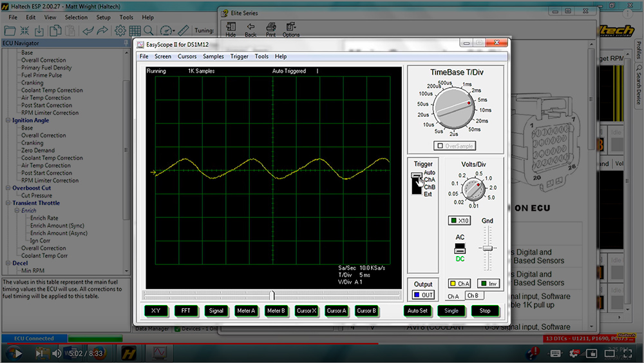This screenshot has width=644, height=363.
Task: Skip to next video
Action: pyautogui.click(x=39, y=353)
